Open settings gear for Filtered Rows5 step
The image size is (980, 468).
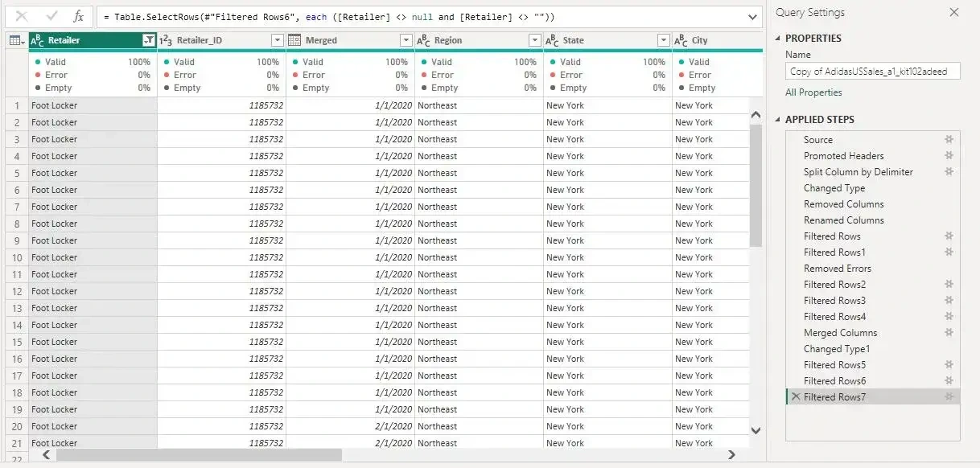[949, 364]
